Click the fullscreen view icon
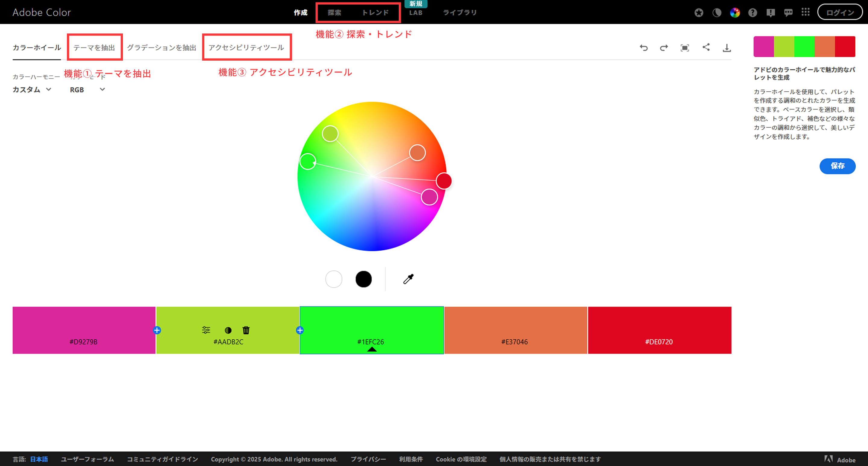Viewport: 868px width, 466px height. coord(684,48)
